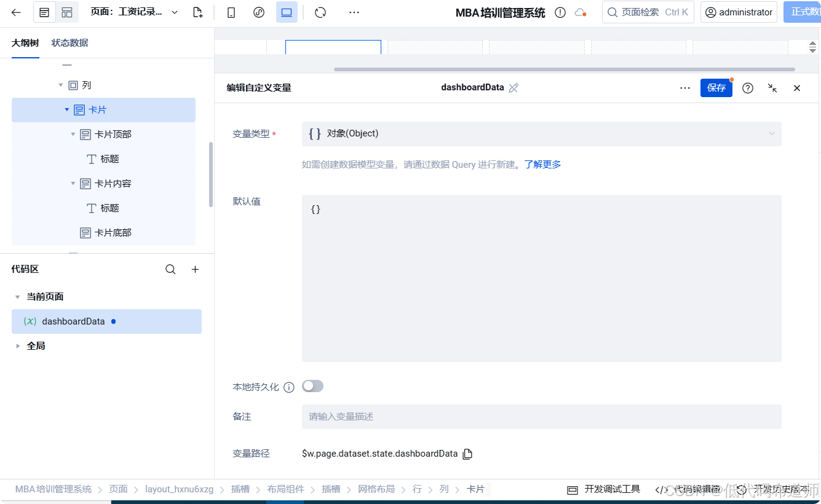Collapse the 当前页面 section
The image size is (821, 504).
(18, 297)
